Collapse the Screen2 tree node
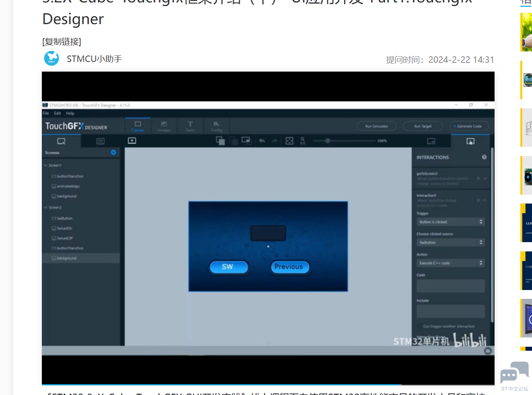 pos(45,208)
